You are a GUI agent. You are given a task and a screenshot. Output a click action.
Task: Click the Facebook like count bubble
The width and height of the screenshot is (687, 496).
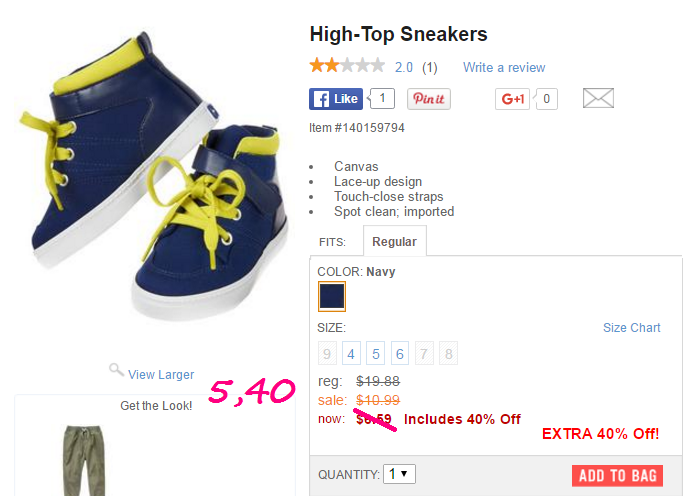click(382, 99)
